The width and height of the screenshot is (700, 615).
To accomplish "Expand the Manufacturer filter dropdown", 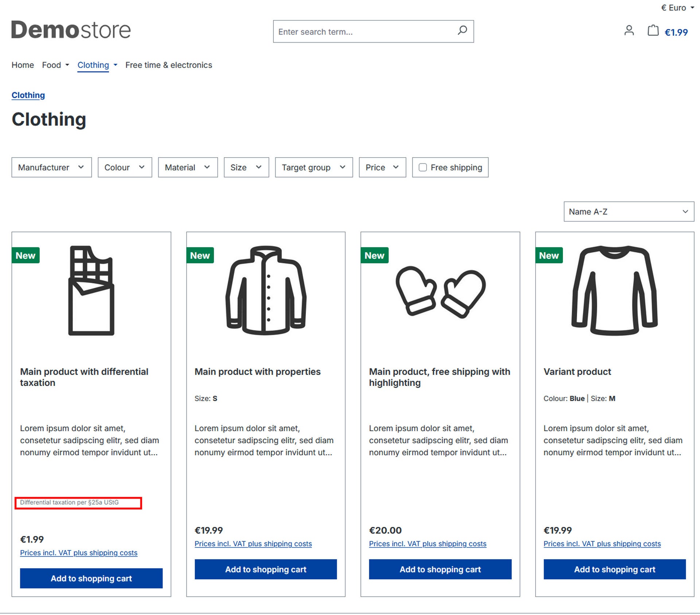I will [51, 167].
